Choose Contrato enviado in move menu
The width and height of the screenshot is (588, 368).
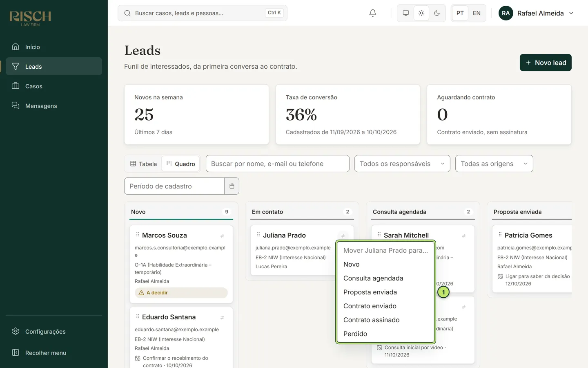385,306
